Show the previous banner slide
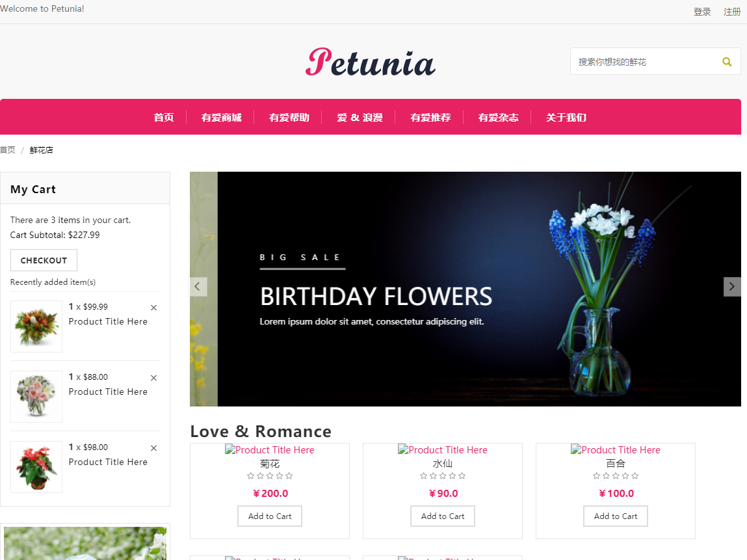 198,286
